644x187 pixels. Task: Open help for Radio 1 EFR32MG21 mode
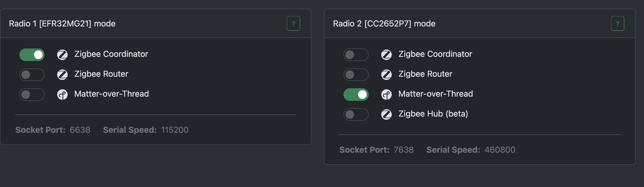tap(293, 24)
